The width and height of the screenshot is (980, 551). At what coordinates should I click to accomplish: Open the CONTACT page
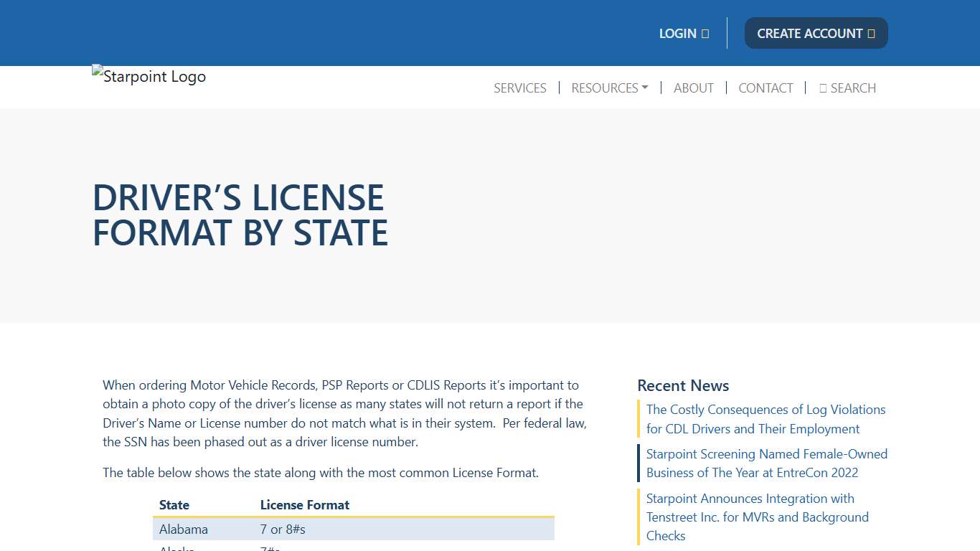[765, 88]
